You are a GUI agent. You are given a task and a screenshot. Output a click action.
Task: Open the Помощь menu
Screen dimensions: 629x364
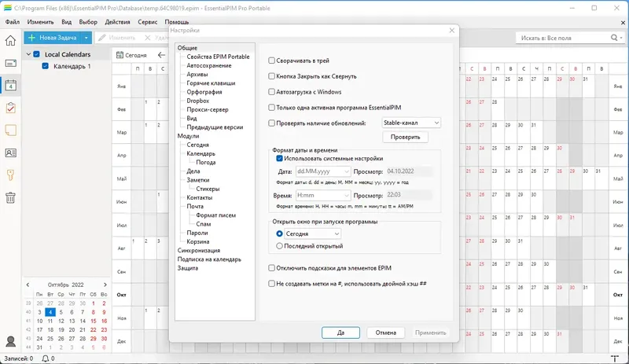click(x=176, y=22)
